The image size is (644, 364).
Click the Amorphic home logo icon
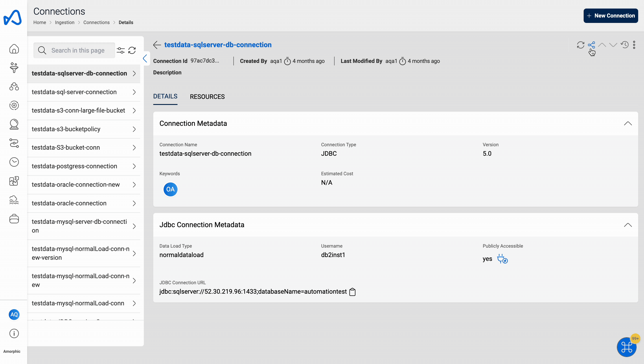pyautogui.click(x=12, y=18)
